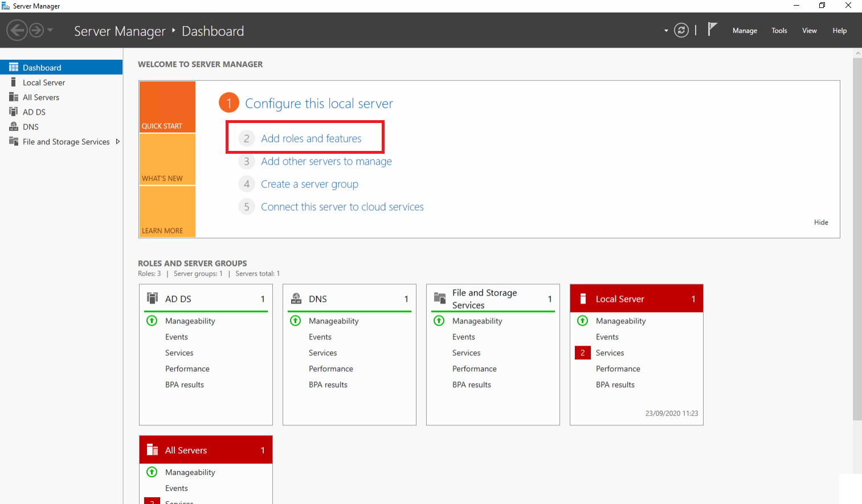Select AD DS in the sidebar
This screenshot has height=504, width=862.
61,112
